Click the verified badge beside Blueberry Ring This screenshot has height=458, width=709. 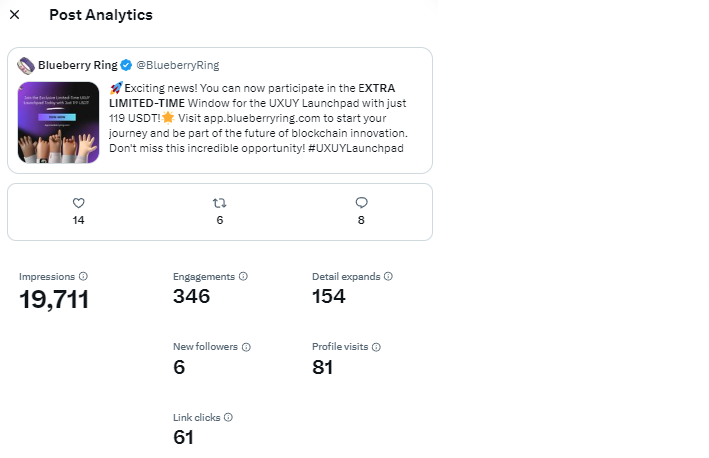[x=127, y=65]
